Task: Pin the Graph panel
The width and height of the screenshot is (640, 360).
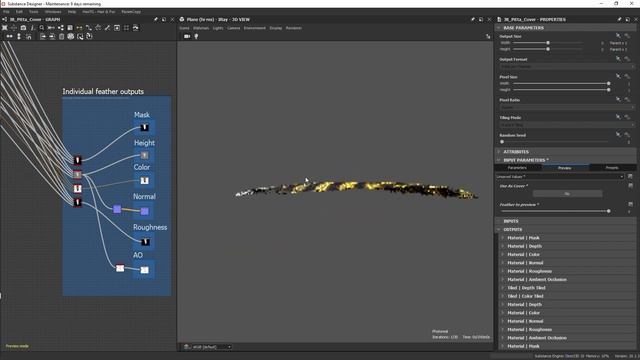Action: [x=156, y=19]
